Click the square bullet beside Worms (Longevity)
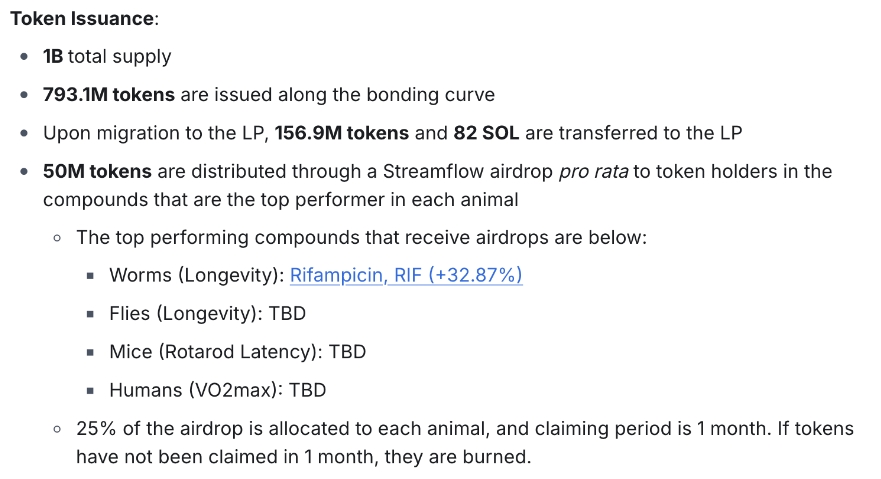 pyautogui.click(x=90, y=276)
